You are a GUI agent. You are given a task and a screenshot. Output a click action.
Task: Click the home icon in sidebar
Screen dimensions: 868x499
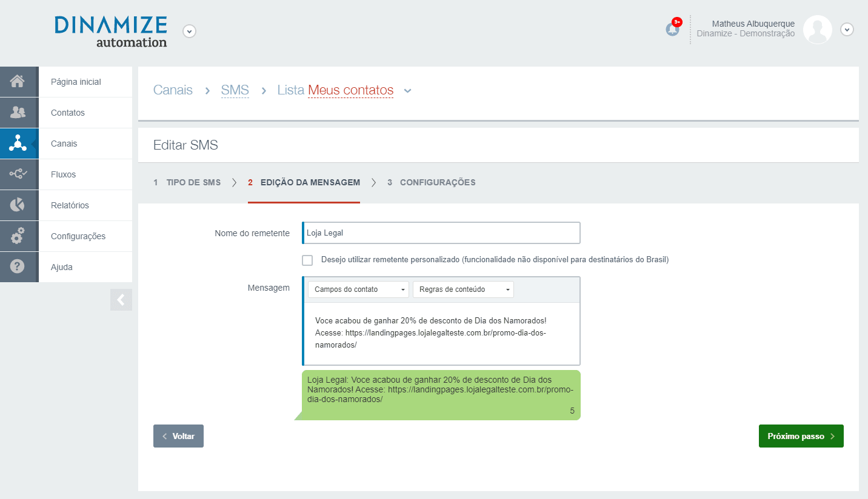pos(18,81)
